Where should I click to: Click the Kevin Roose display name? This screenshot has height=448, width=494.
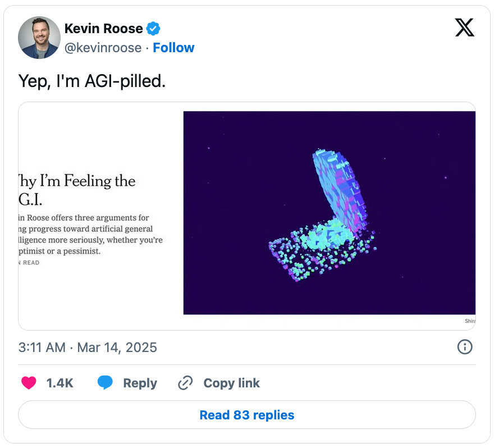point(103,28)
